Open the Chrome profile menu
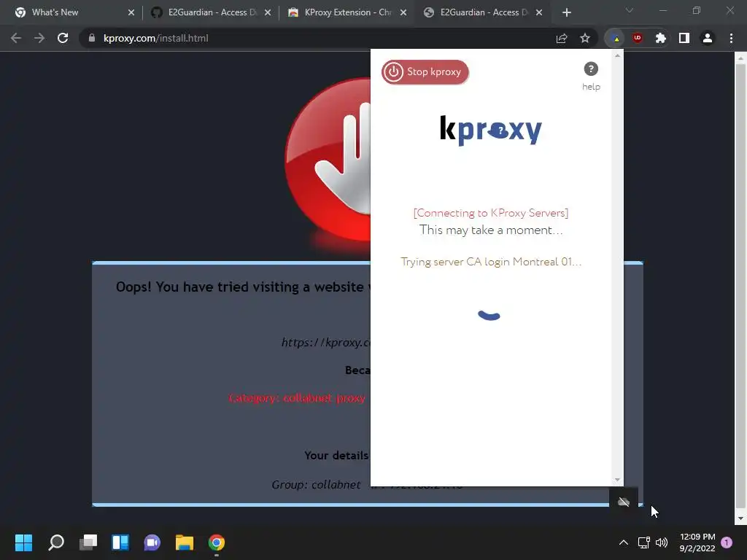747x560 pixels. 708,38
